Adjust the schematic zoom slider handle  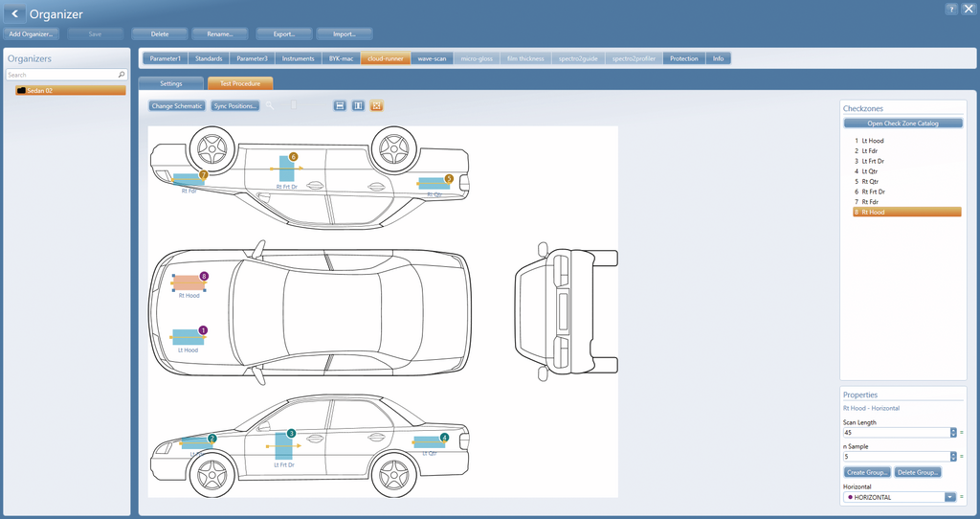tap(294, 105)
